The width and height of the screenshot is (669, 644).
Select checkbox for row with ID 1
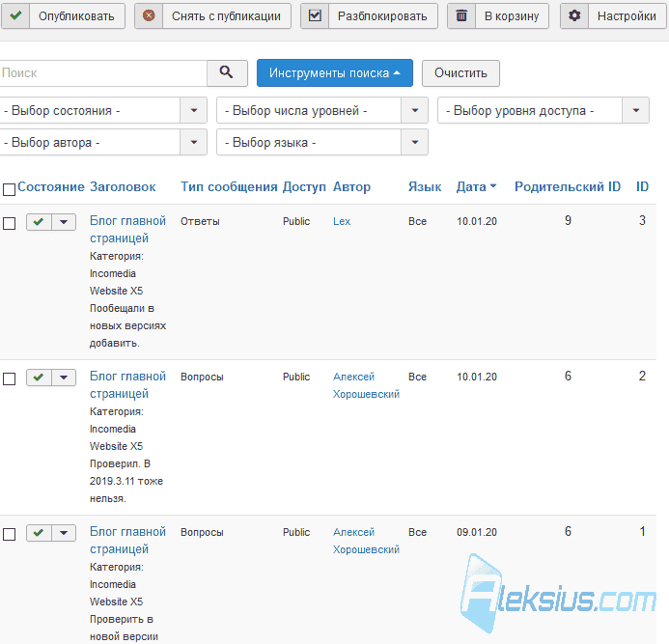point(9,534)
